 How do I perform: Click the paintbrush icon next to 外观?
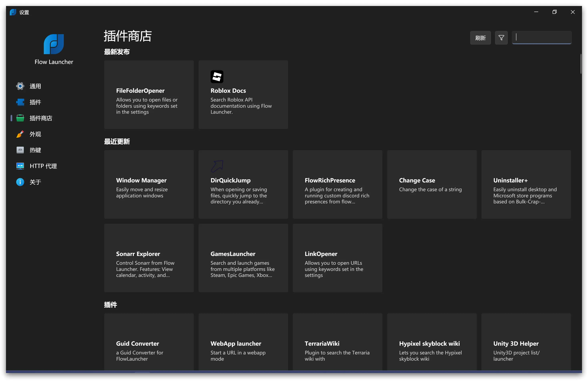point(20,134)
